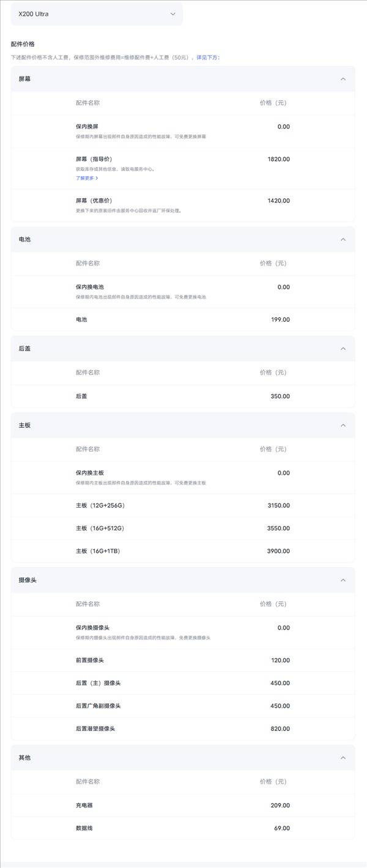Viewport: 367px width, 868px height.
Task: Click the 主板（16G+512G） row
Action: (x=183, y=529)
